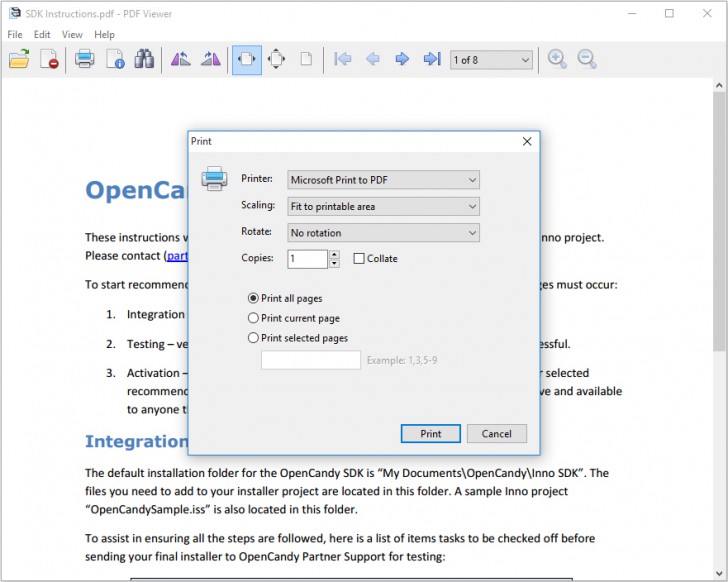Viewport: 728px width, 582px height.
Task: Open the Help menu
Action: [104, 34]
